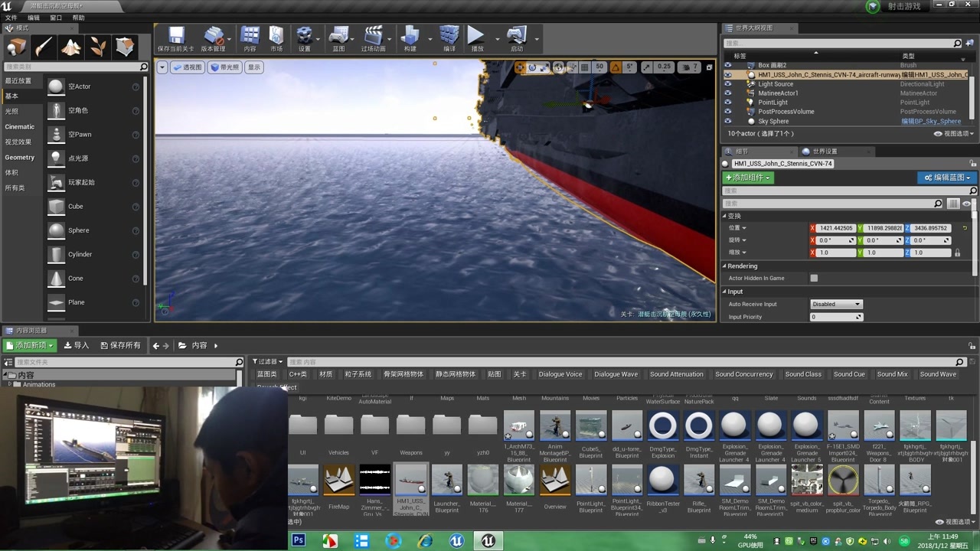Click the Compile (编译) toolbar icon

(449, 38)
